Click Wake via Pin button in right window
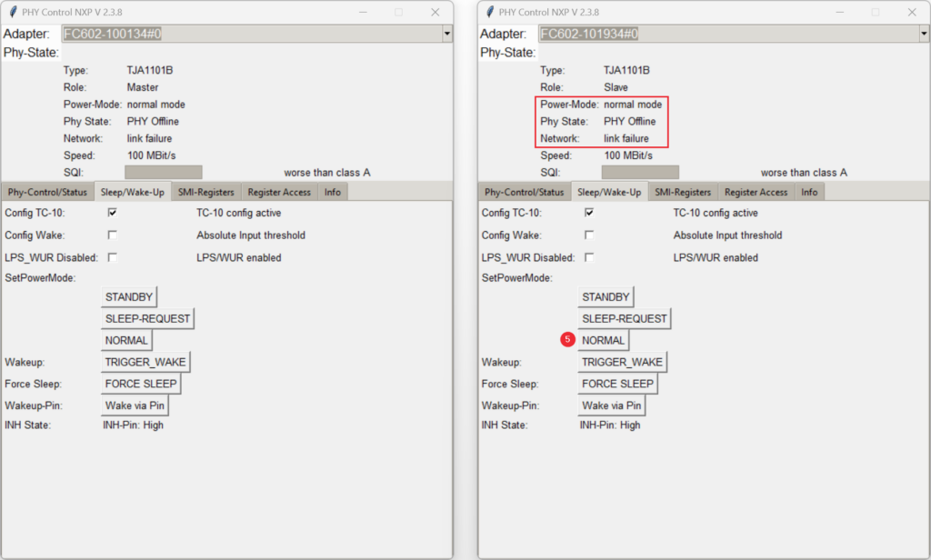 point(612,405)
